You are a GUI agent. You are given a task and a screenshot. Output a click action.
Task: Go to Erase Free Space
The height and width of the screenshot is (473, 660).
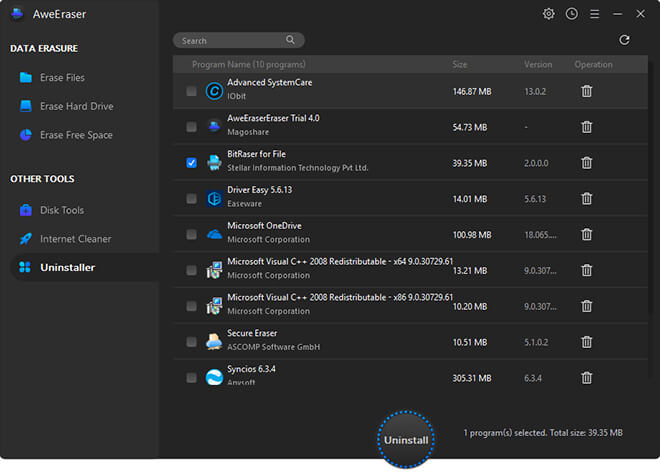pos(76,135)
